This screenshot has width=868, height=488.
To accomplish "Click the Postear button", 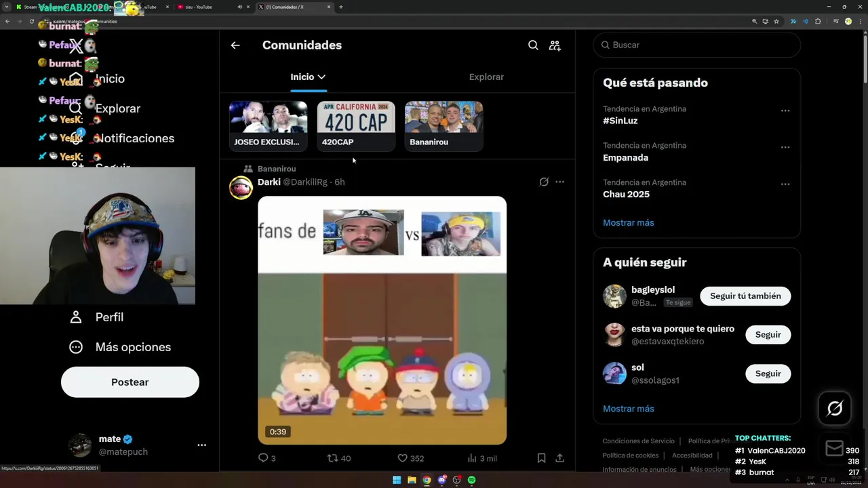I will [x=130, y=382].
